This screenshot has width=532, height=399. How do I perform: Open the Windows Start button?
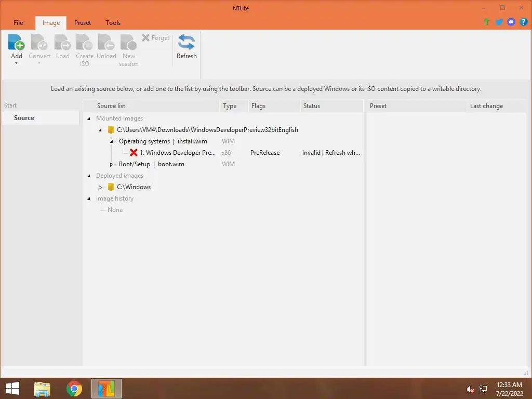(x=12, y=389)
